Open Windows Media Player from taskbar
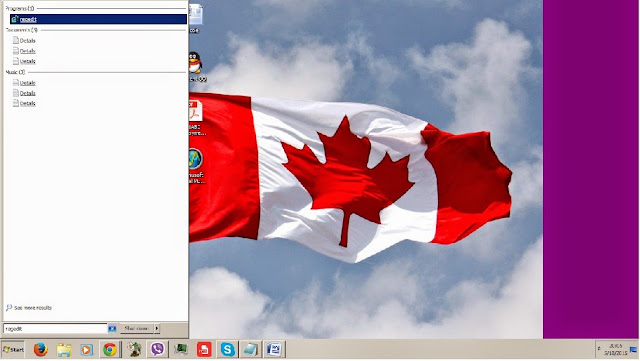This screenshot has height=361, width=640. [86, 350]
